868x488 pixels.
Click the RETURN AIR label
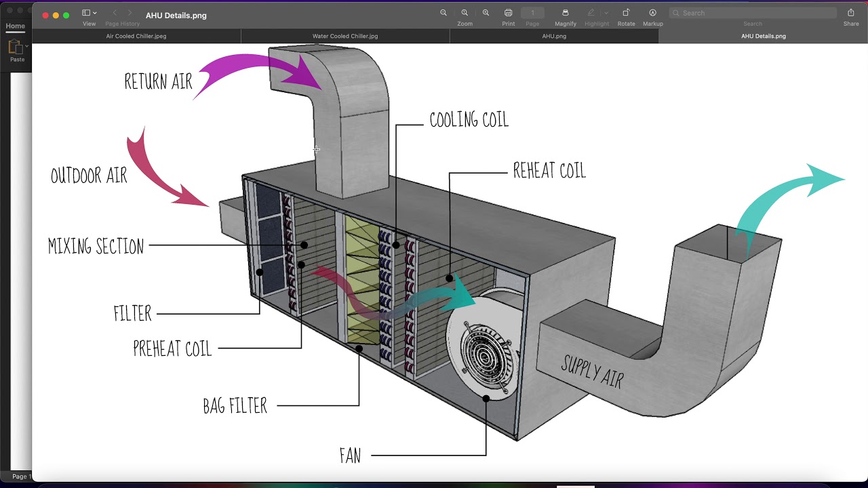point(159,82)
